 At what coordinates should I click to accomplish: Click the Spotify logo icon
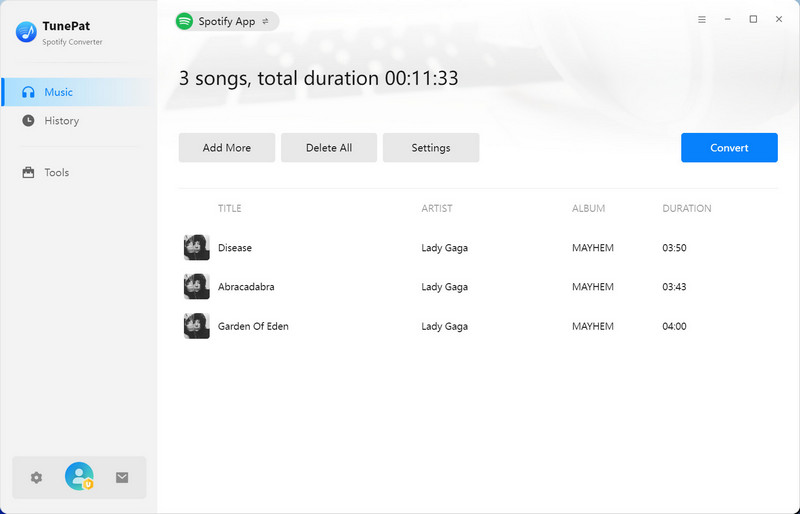184,21
